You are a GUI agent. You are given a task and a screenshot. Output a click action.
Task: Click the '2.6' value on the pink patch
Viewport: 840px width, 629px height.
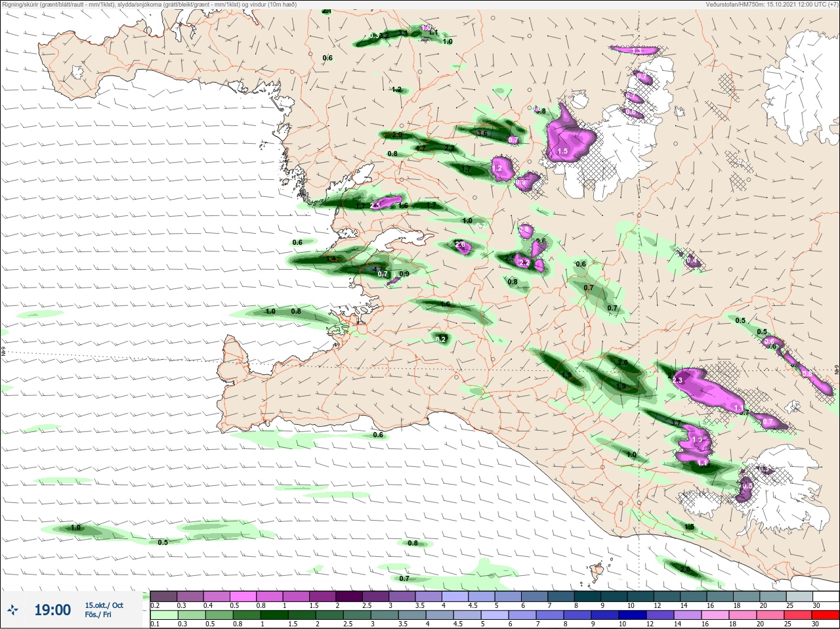tap(460, 246)
